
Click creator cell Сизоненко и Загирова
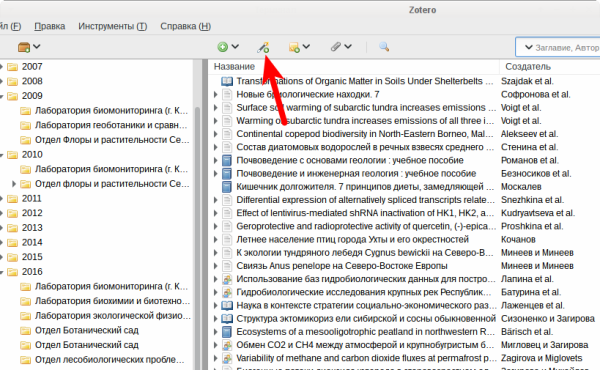(548, 319)
